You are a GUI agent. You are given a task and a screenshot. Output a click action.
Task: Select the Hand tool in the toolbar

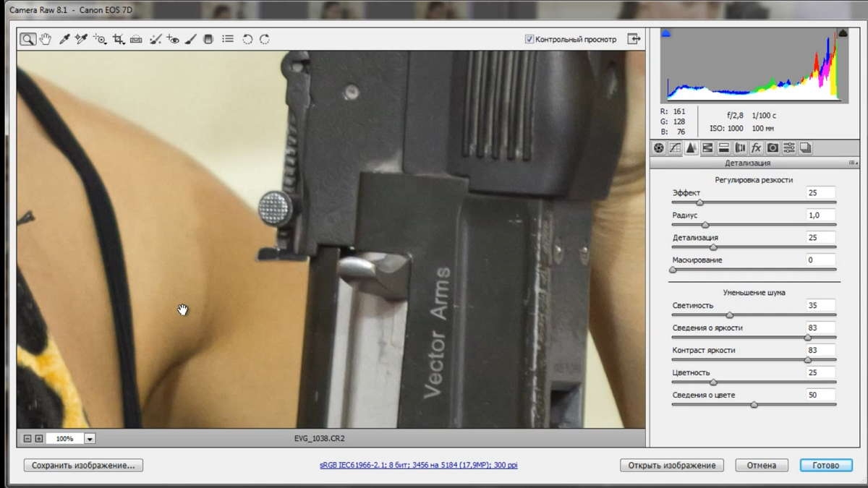click(x=46, y=39)
